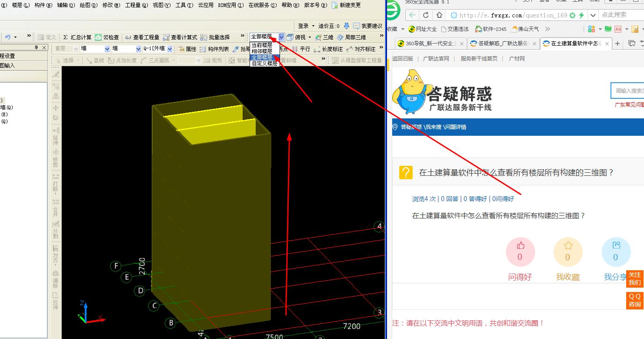
Task: Choose 自定义楼层 from the floor list
Action: pos(264,64)
